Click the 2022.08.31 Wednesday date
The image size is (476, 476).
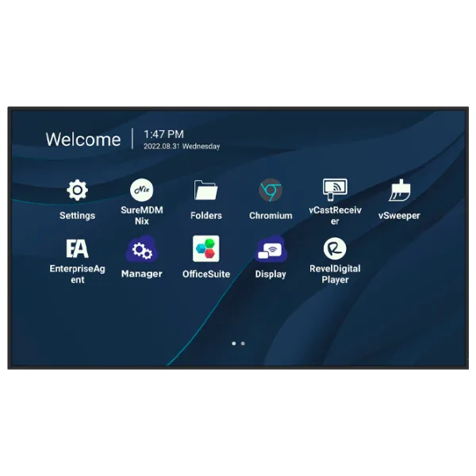[182, 147]
